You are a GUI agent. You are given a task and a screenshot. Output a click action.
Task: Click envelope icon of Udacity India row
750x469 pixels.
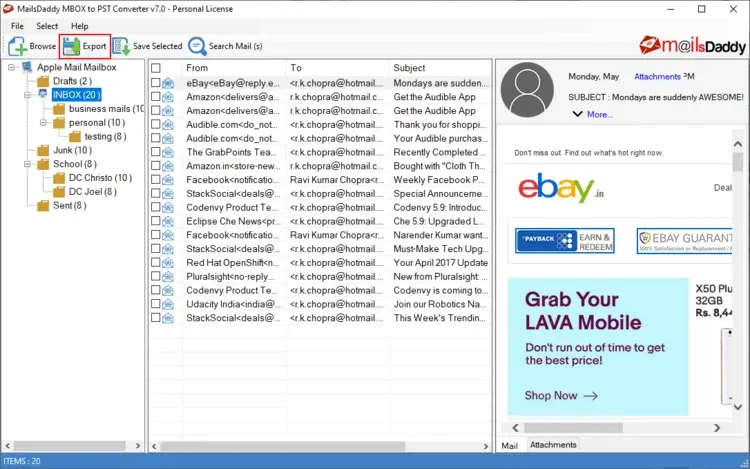[x=167, y=304]
